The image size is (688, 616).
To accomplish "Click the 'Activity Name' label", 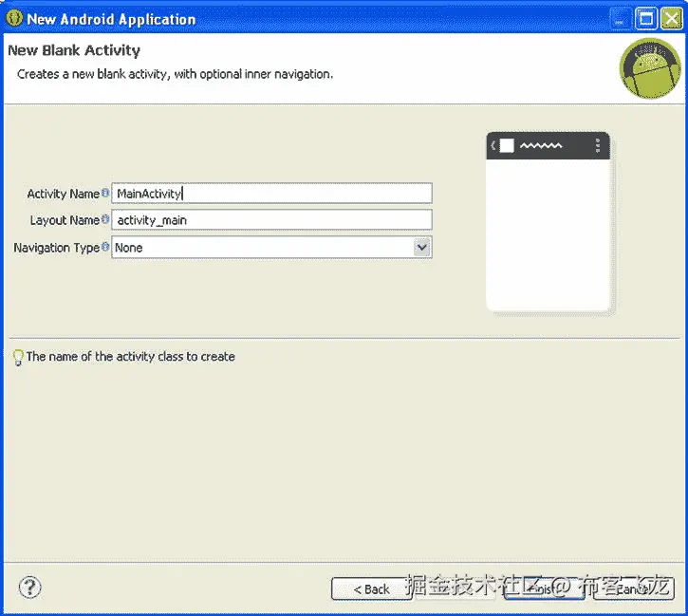I will [64, 194].
